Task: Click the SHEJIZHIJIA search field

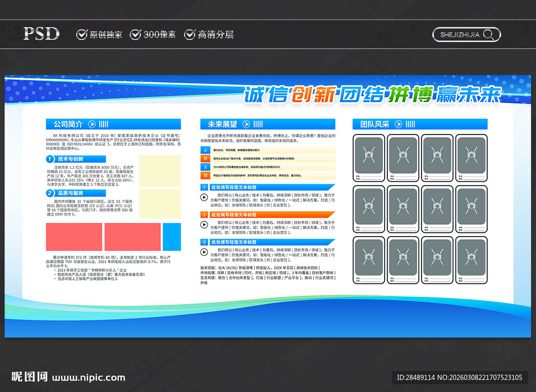Action: (x=466, y=35)
